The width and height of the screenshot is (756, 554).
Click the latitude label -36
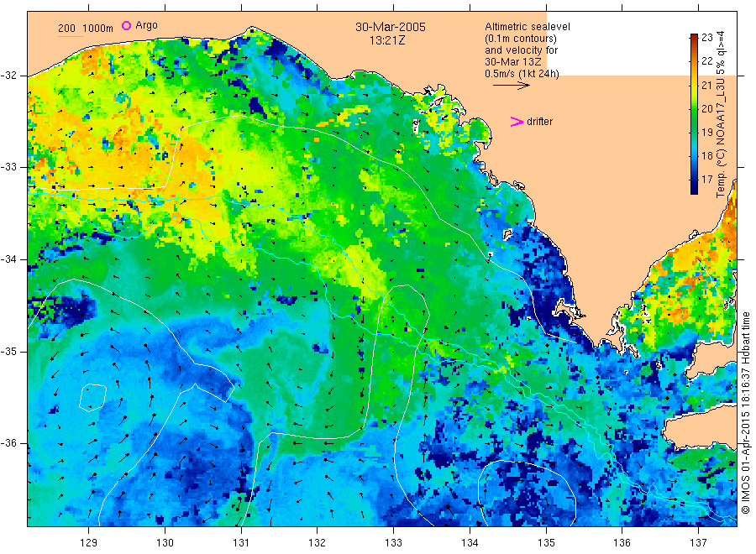9,443
